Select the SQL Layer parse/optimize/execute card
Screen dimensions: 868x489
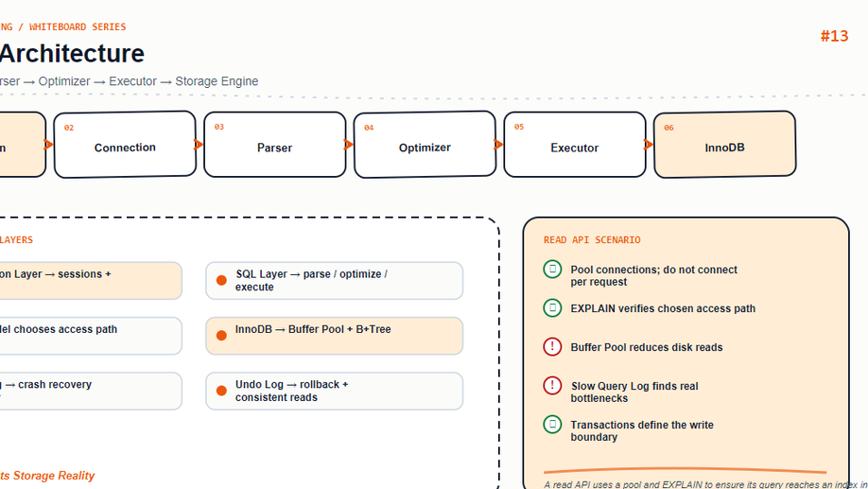(335, 281)
